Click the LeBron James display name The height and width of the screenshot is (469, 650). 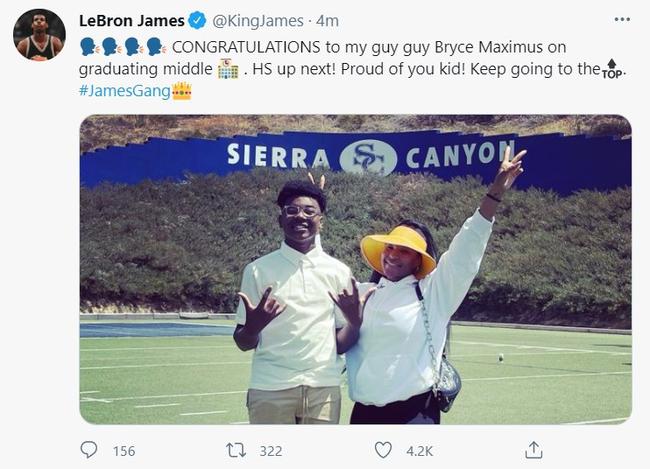(x=132, y=21)
